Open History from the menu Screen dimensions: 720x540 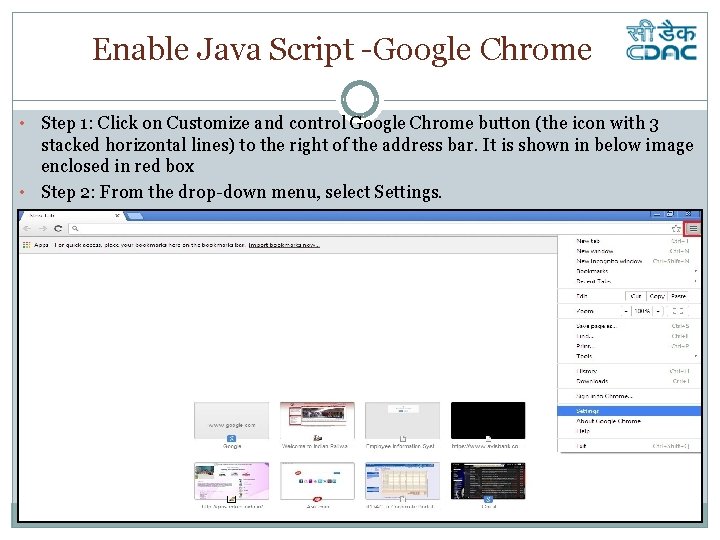pos(629,371)
